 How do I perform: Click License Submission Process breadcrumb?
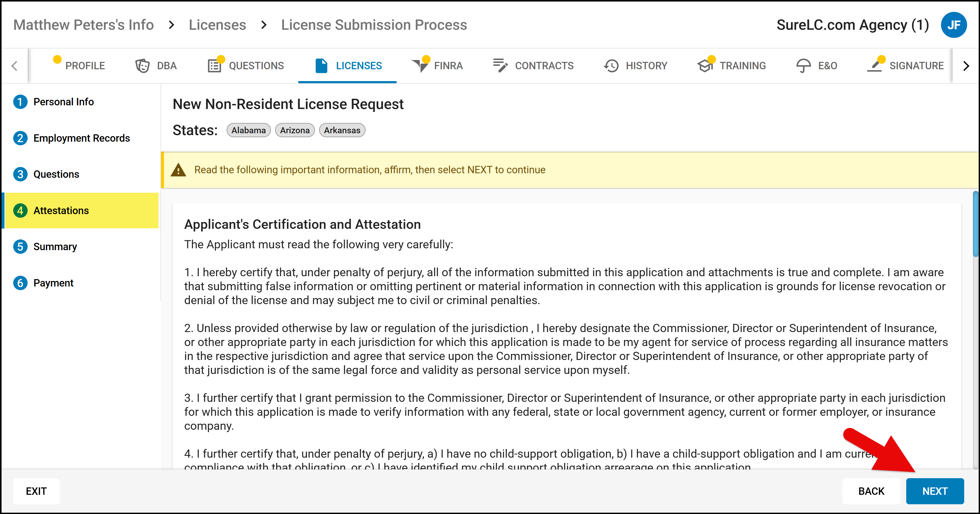coord(374,25)
